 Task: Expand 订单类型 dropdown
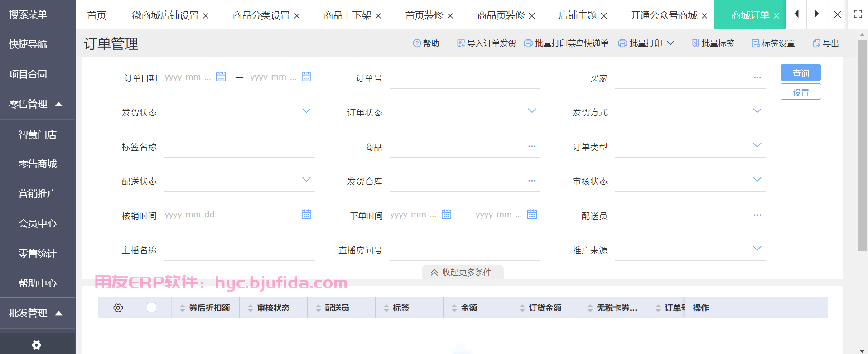pos(757,145)
